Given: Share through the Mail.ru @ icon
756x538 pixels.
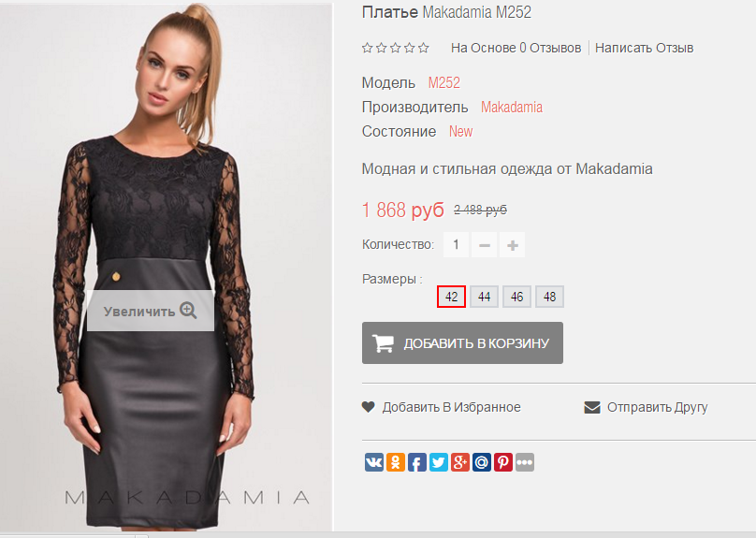Looking at the screenshot, I should (482, 462).
